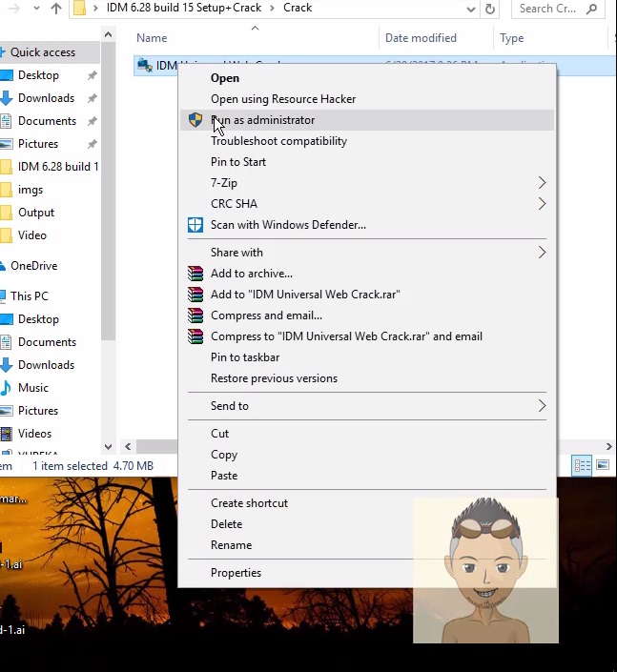Choose Restore previous versions
Viewport: 617px width, 672px height.
[x=366, y=378]
